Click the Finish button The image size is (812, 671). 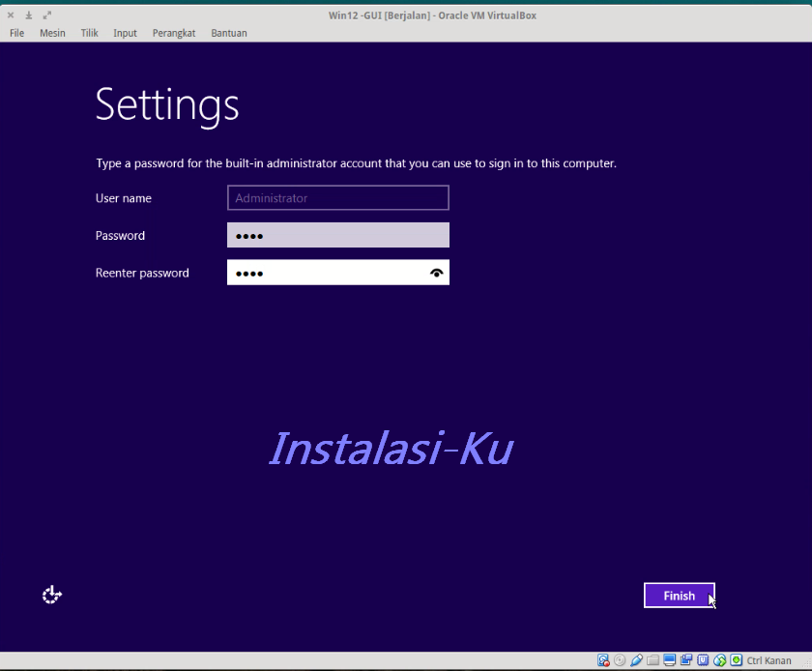point(679,595)
